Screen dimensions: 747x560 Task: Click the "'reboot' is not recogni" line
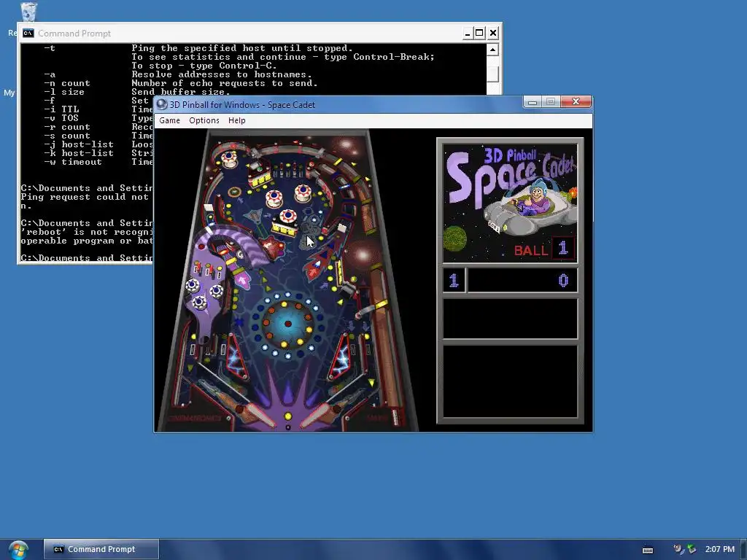pos(88,232)
